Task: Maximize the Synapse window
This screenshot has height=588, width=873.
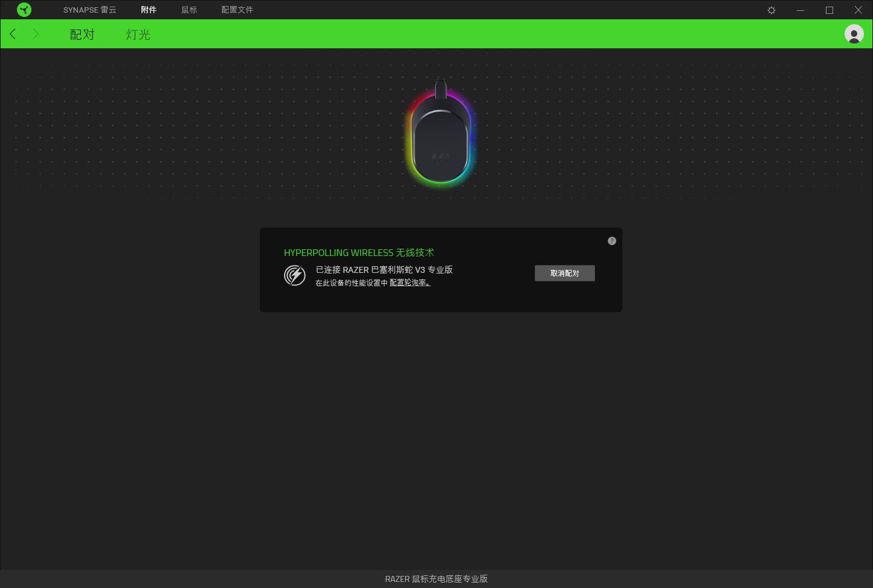Action: point(830,10)
